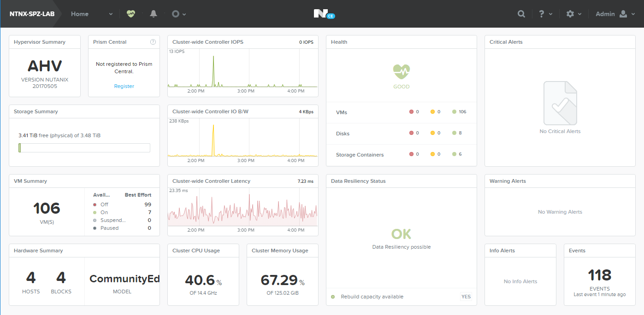Click the Prism Central help question mark
This screenshot has height=315, width=644.
click(x=153, y=42)
